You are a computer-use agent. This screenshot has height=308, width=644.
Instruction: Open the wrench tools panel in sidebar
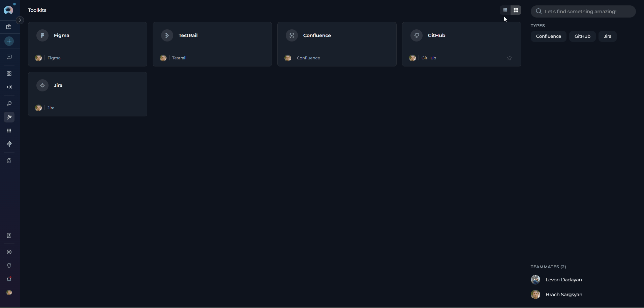tap(9, 117)
